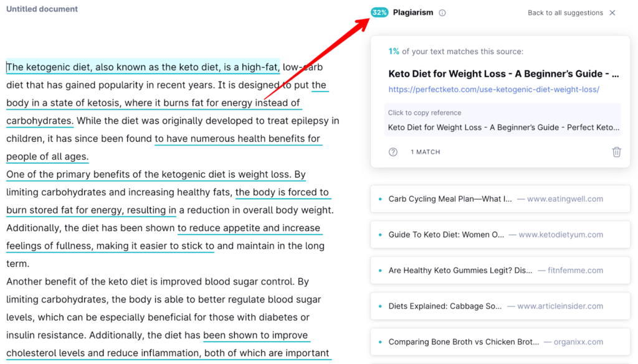
Task: Click underlined phrase 'been shown to improve'
Action: click(255, 335)
